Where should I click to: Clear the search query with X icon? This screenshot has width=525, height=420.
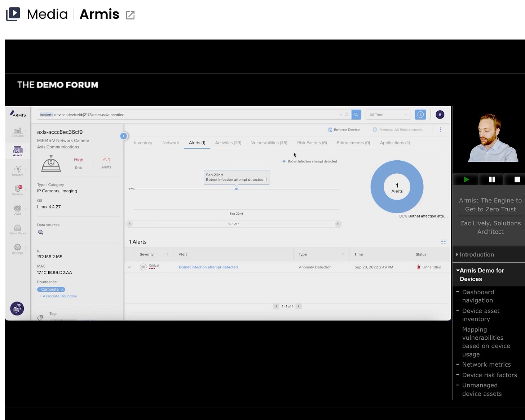coord(340,115)
